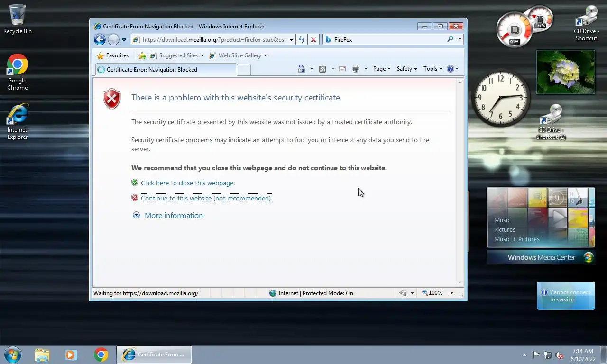This screenshot has height=364, width=607.
Task: Expand the More information section
Action: (x=174, y=215)
